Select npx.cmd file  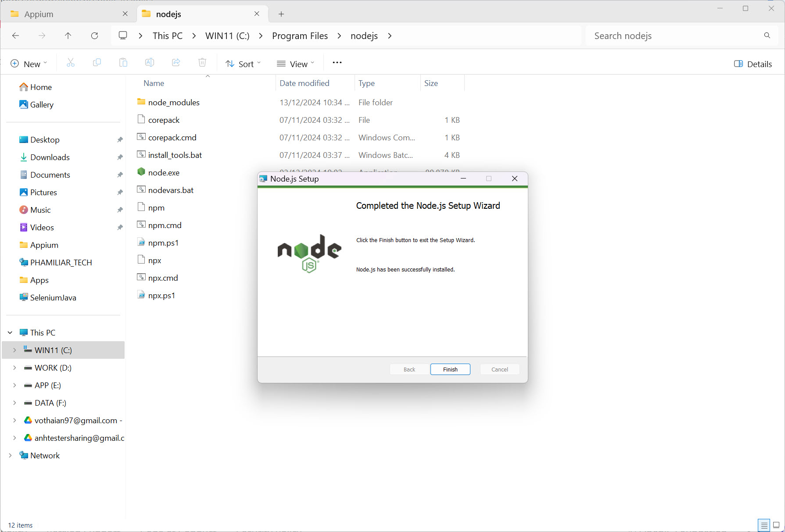(163, 278)
